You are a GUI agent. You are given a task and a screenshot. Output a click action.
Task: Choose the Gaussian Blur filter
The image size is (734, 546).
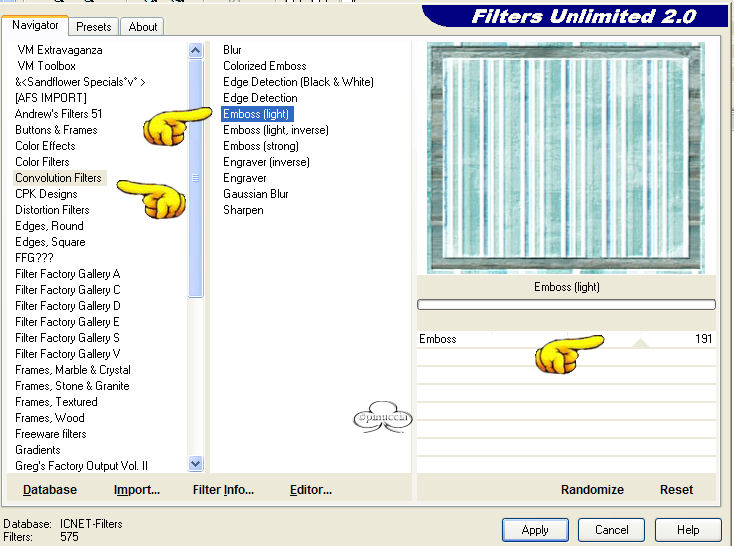click(256, 194)
